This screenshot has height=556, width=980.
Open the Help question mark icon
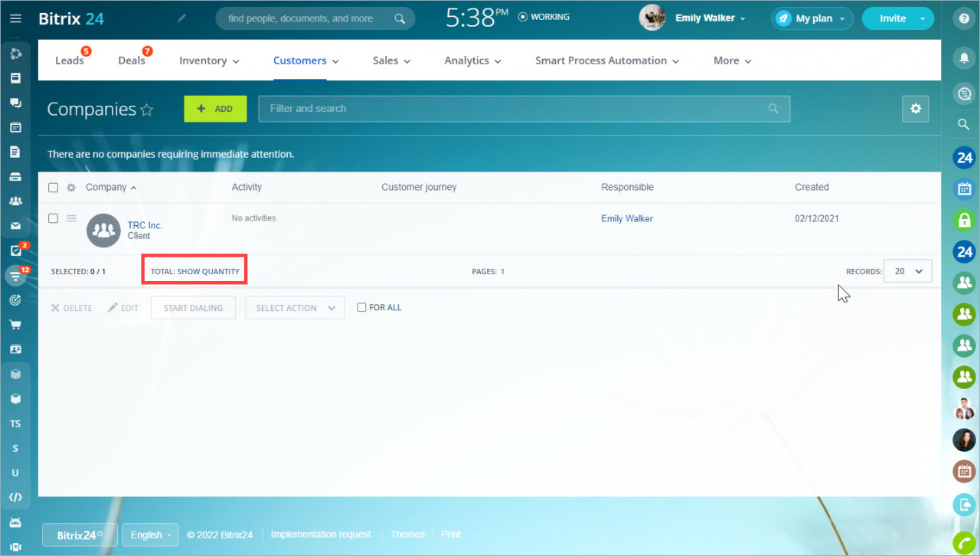coord(964,20)
